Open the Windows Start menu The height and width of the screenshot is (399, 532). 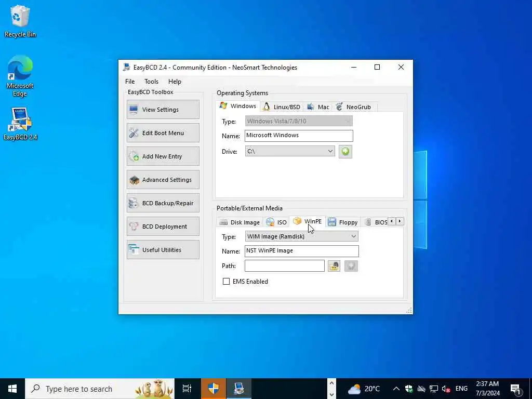(x=12, y=389)
